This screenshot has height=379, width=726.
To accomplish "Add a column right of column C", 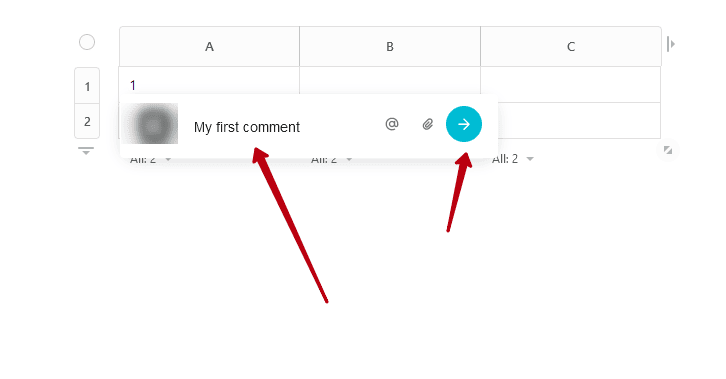I will click(x=671, y=44).
